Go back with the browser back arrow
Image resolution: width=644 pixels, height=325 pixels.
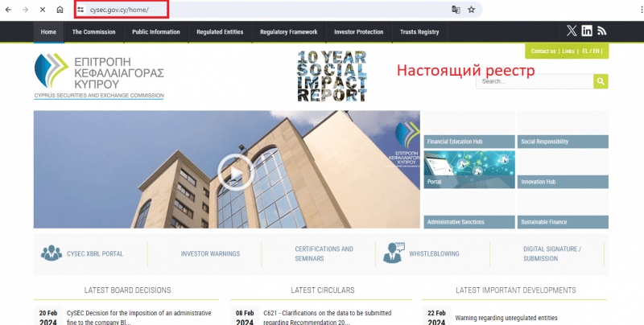[8, 10]
